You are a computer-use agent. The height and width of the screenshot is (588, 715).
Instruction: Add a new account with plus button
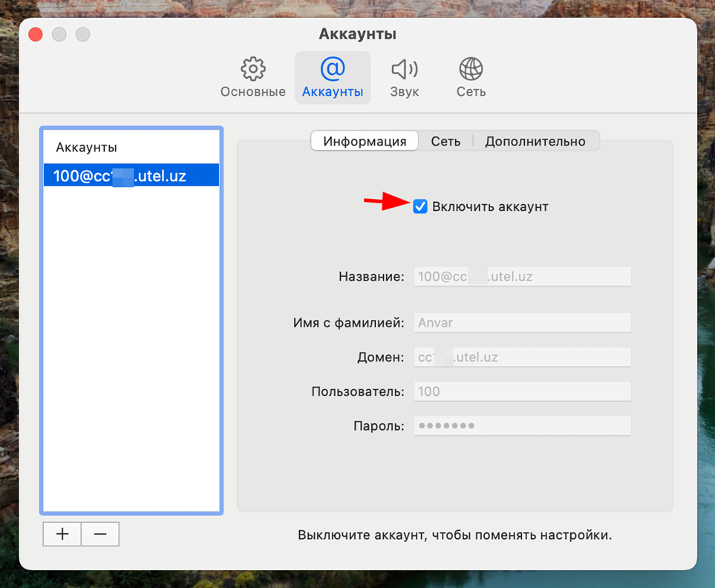pyautogui.click(x=62, y=534)
